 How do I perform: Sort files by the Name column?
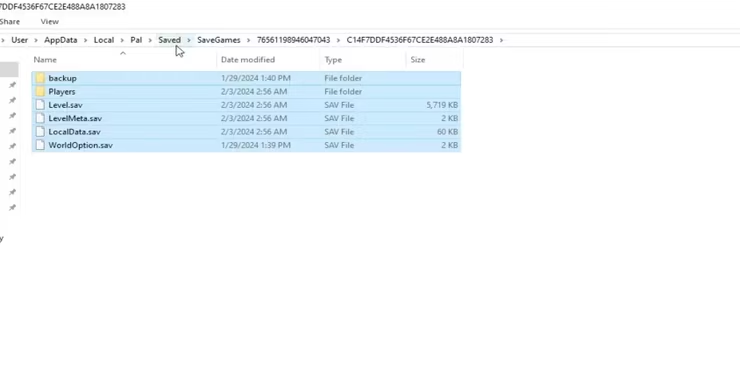pyautogui.click(x=124, y=60)
